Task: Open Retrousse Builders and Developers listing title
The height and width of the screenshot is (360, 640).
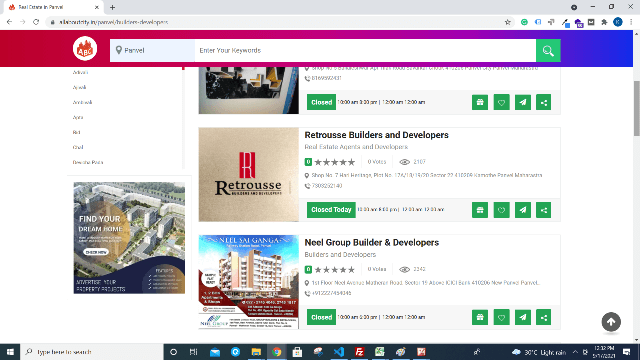Action: (x=376, y=135)
